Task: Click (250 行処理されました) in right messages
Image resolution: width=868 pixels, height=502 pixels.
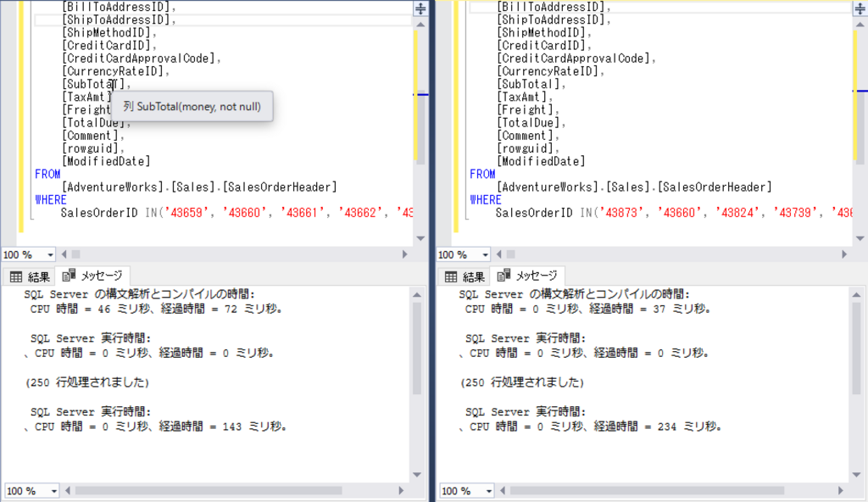Action: pyautogui.click(x=522, y=382)
